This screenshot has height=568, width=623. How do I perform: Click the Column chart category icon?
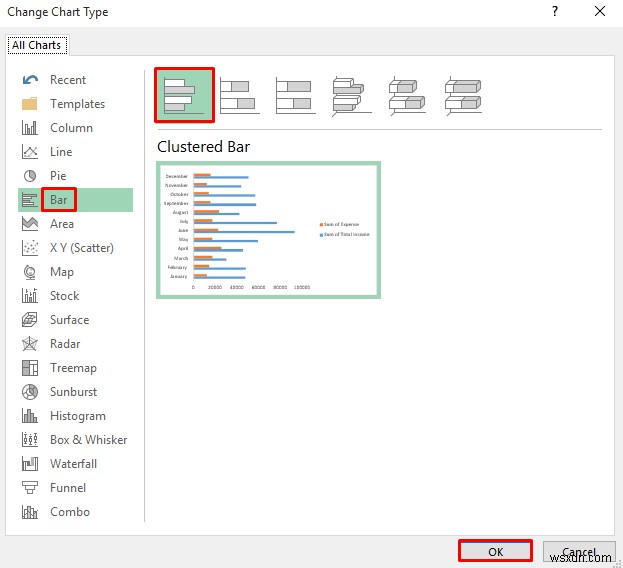(x=30, y=128)
